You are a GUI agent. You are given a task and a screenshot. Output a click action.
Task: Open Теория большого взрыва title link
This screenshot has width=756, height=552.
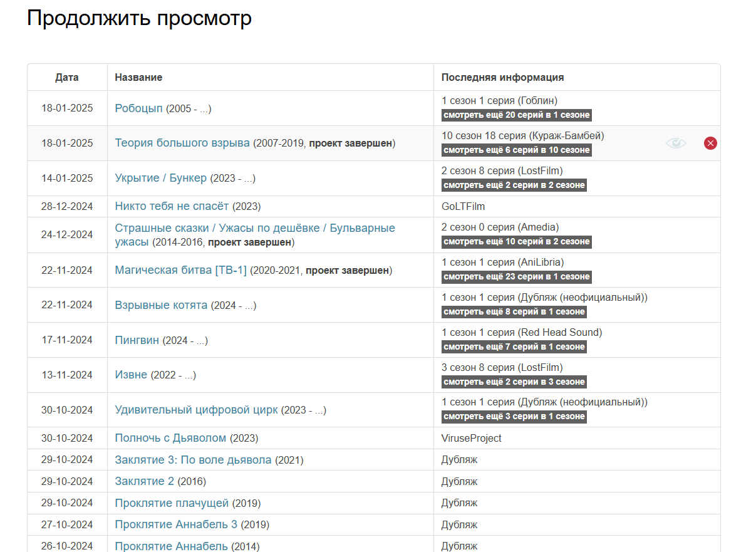[182, 143]
